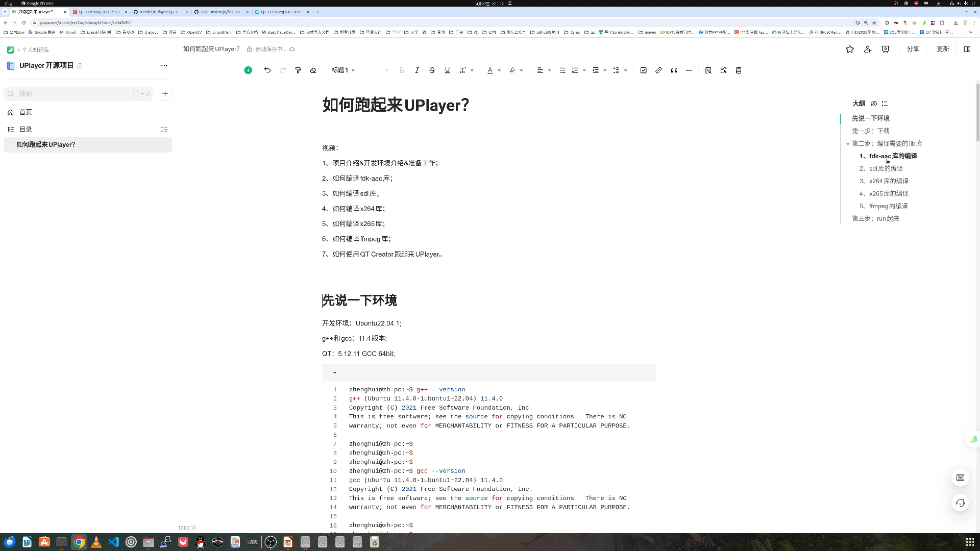The height and width of the screenshot is (551, 980).
Task: Open OBS Studio from the dock
Action: tap(271, 542)
